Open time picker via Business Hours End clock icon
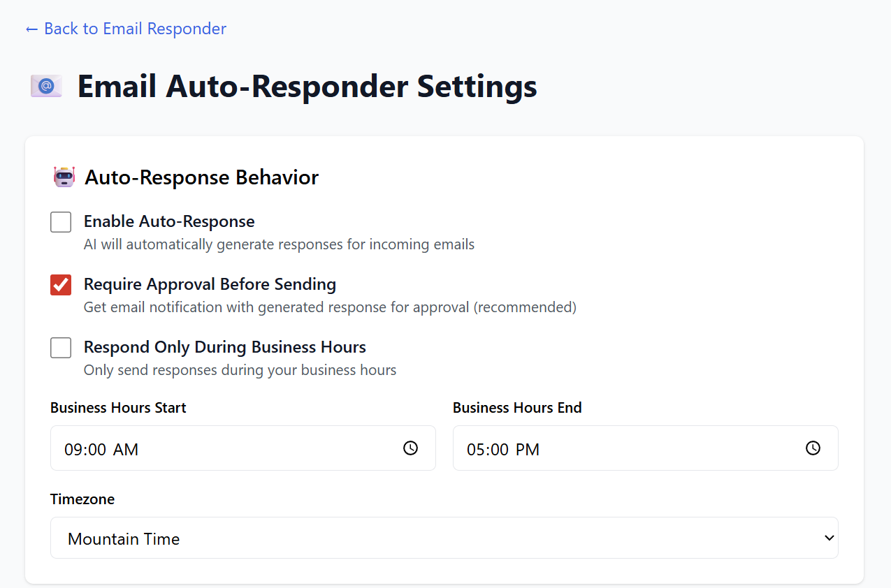Image resolution: width=891 pixels, height=588 pixels. click(x=813, y=448)
